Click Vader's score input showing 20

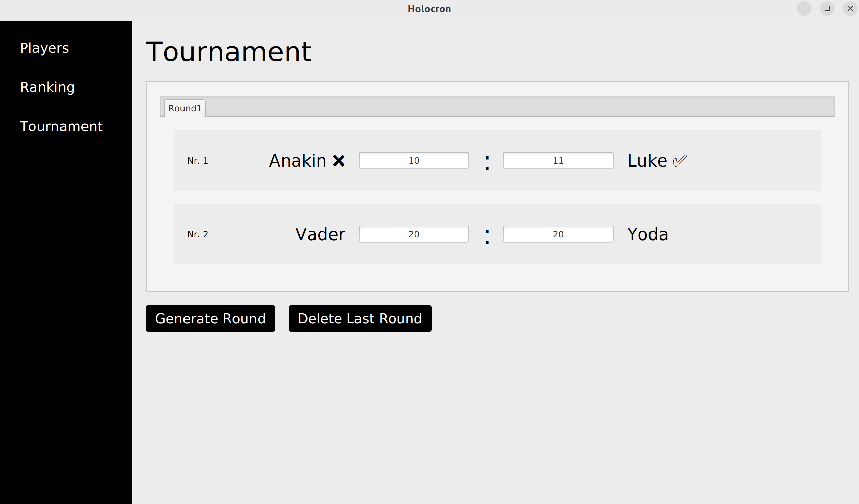click(414, 234)
